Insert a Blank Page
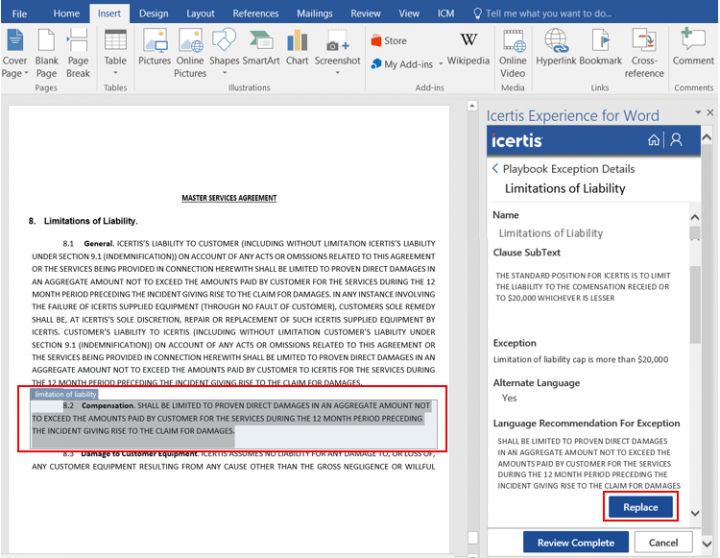 [46, 53]
